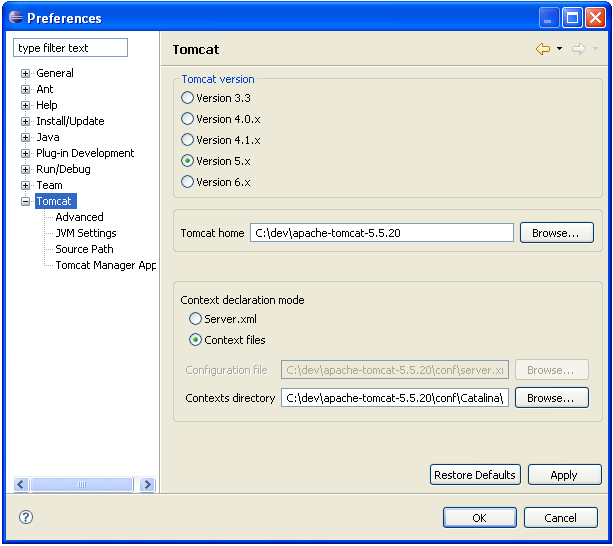Viewport: 613px width, 546px height.
Task: Select the General tree item
Action: (x=55, y=73)
